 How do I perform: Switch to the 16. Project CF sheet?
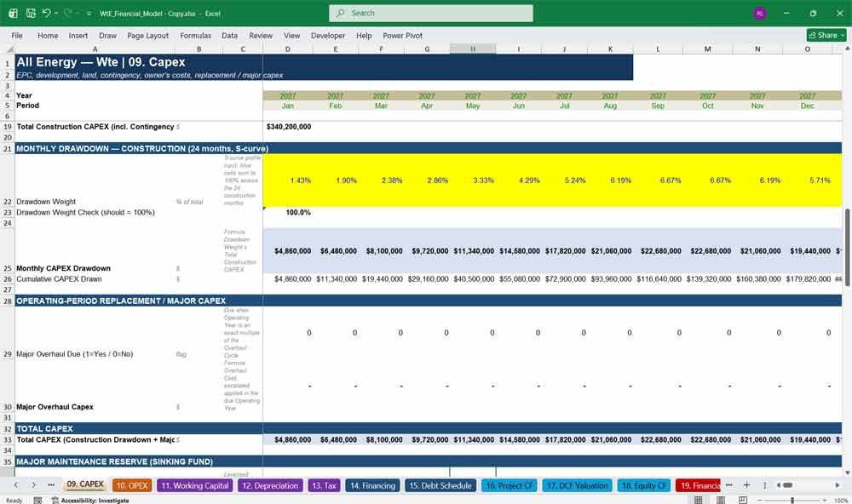coord(509,485)
